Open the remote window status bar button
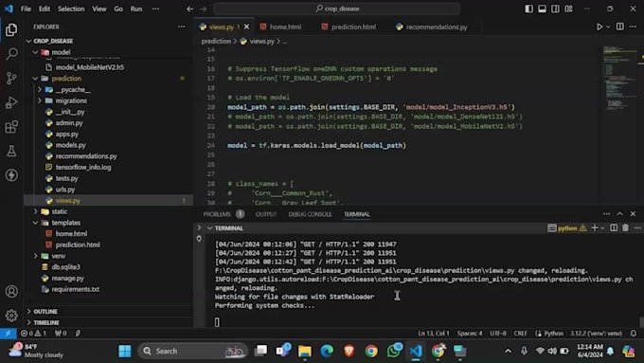 click(x=8, y=333)
